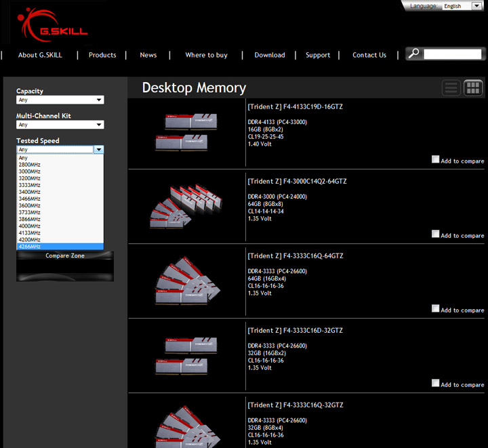Select 3866MHz tested speed option
Screen dimensions: 488x448
point(60,220)
